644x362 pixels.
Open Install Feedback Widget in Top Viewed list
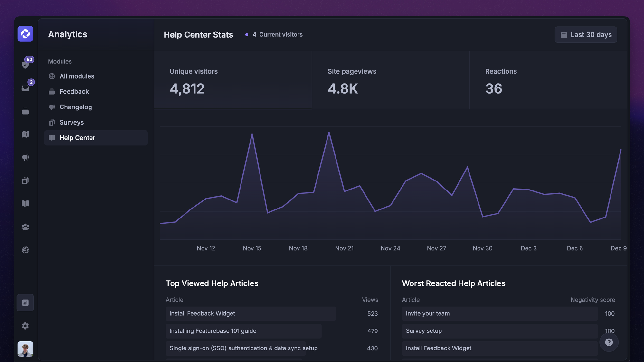251,314
